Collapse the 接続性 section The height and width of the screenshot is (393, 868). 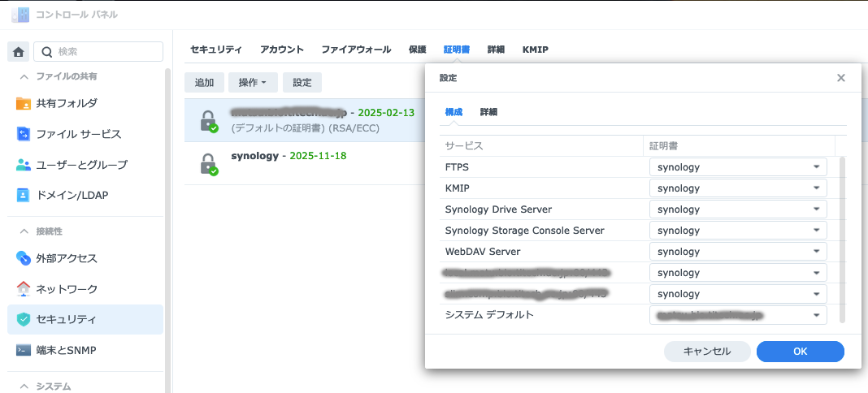tap(24, 231)
